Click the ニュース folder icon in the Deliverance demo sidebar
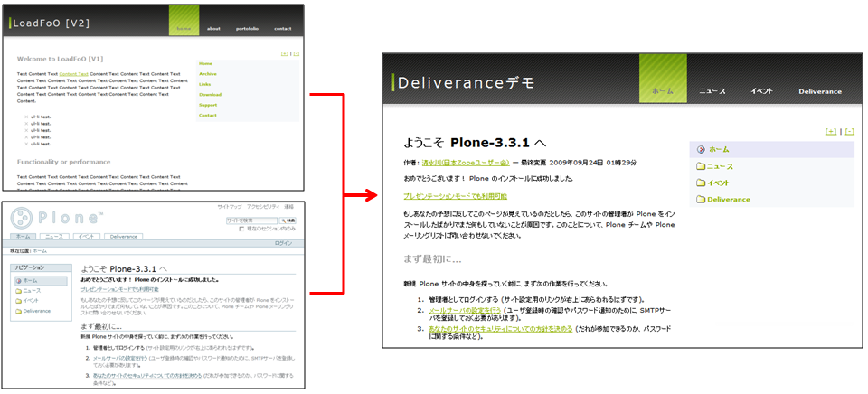Screen dimensions: 868x394 (x=701, y=166)
